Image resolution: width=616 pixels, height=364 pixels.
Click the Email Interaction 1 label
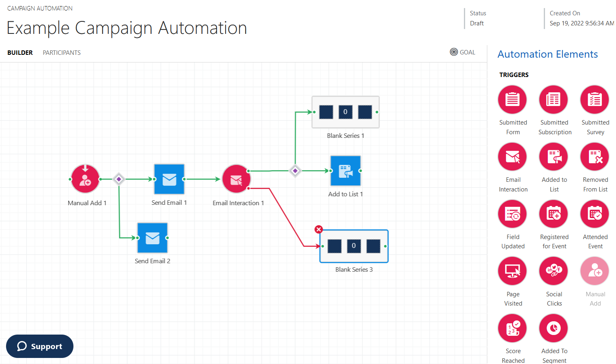coord(238,203)
